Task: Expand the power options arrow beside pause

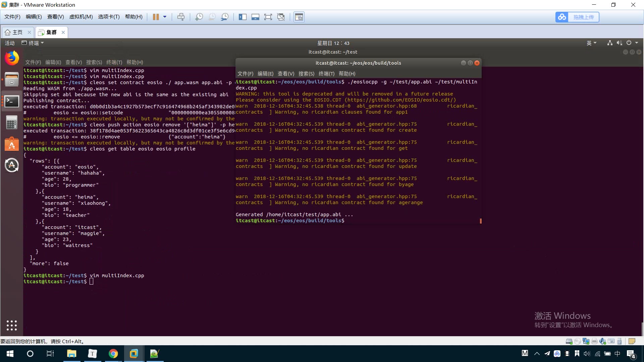Action: pyautogui.click(x=165, y=17)
